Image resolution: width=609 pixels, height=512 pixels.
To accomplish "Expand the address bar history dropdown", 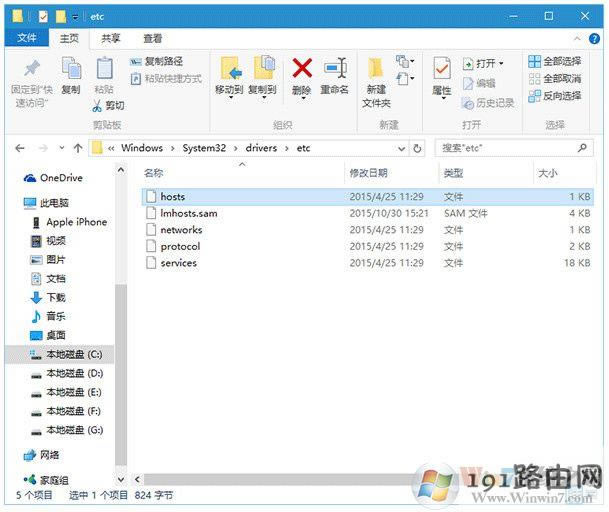I will (402, 148).
